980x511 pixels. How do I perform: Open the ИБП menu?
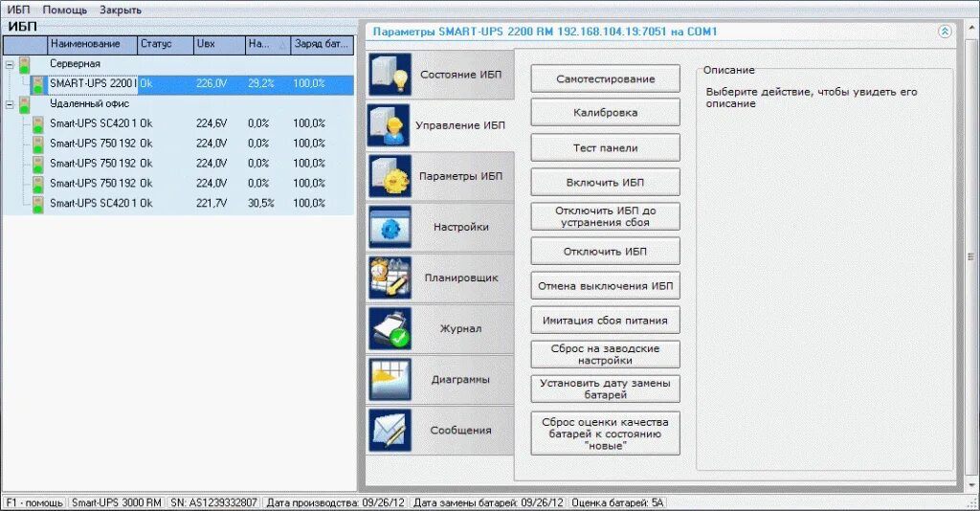18,10
